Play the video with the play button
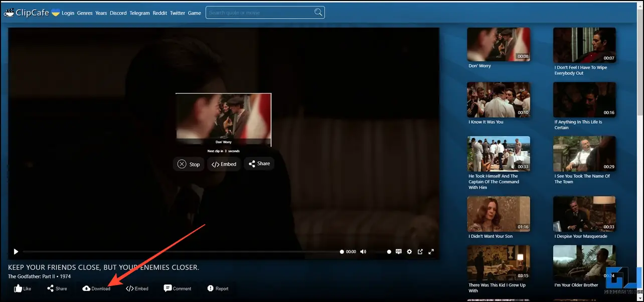 coord(16,251)
